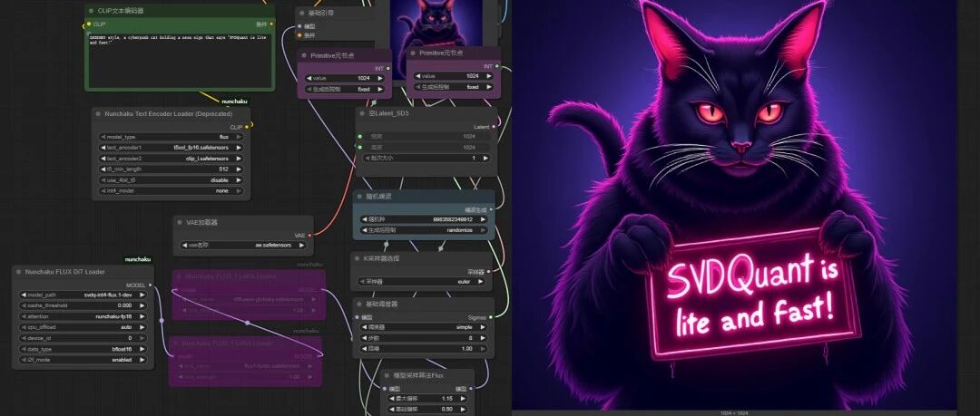
Task: Click CLIP output port on Text Encoder Loader
Action: pyautogui.click(x=247, y=127)
